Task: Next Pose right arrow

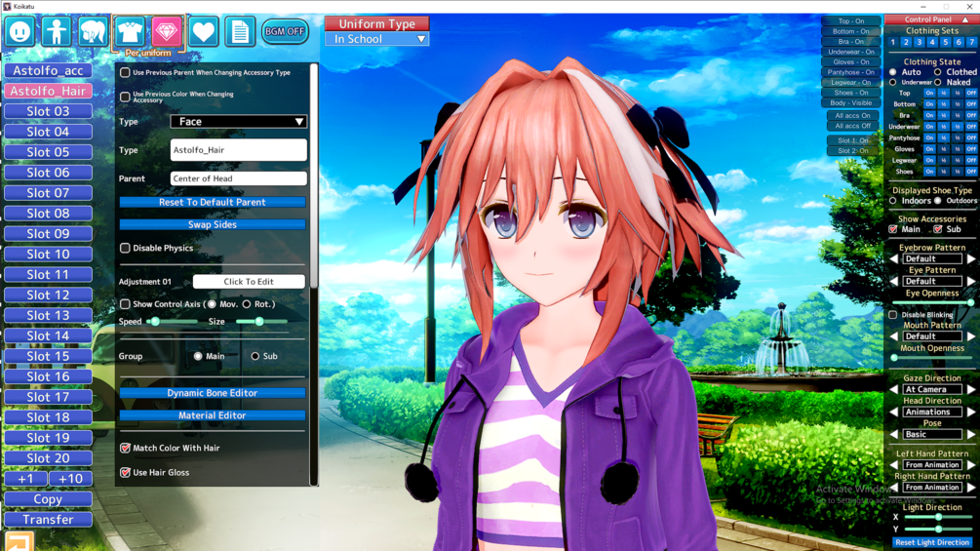Action: [x=971, y=434]
